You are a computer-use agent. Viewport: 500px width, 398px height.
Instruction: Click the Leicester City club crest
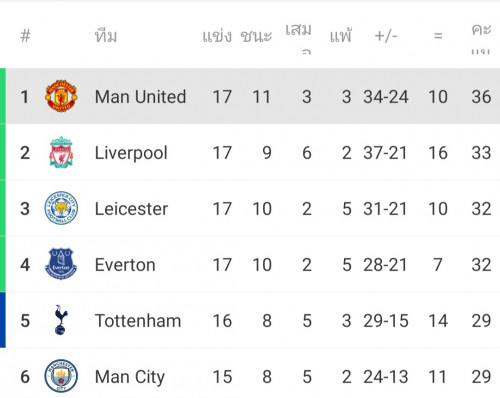[61, 208]
